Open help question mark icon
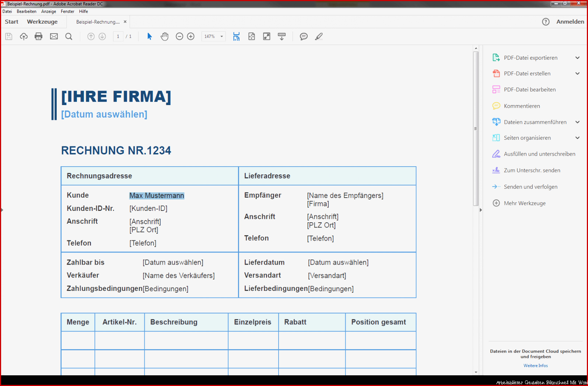 click(x=546, y=22)
